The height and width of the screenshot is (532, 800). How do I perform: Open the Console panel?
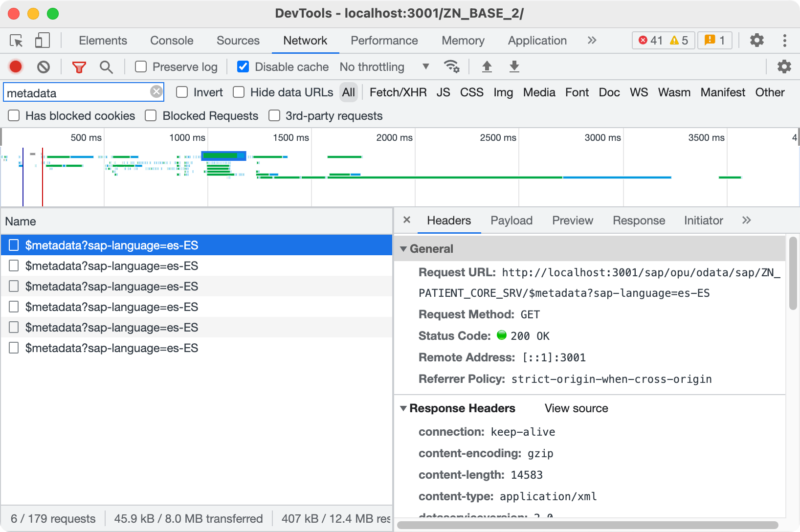[171, 41]
